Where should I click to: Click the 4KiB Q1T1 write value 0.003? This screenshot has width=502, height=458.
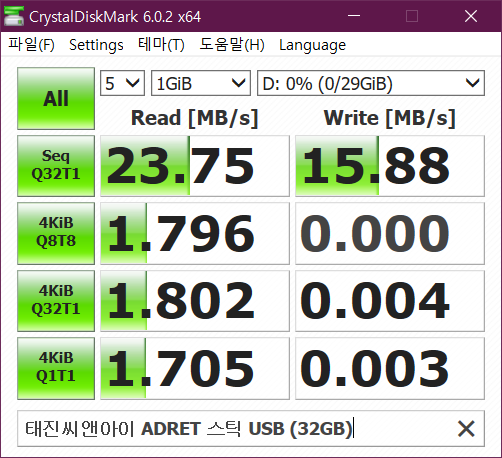point(390,368)
